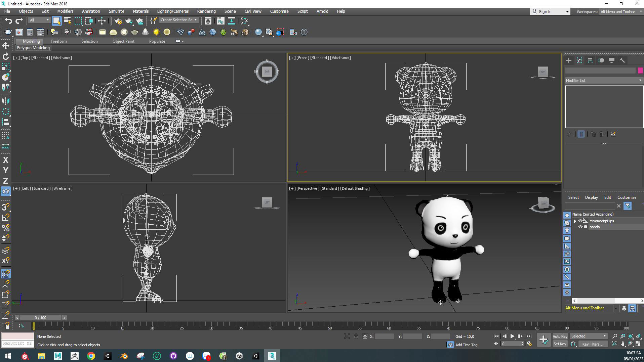Click Zoom Extents All navigation icon

[x=638, y=336]
